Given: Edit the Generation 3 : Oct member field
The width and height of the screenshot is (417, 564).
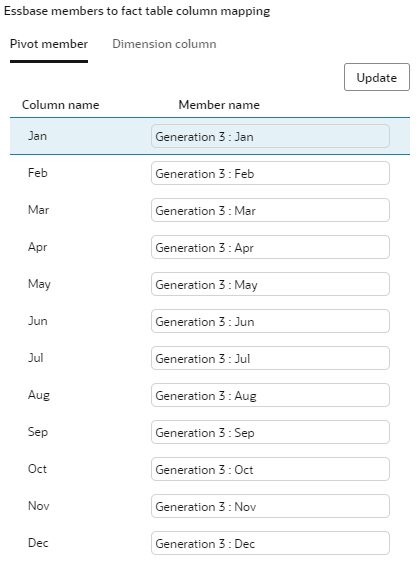Looking at the screenshot, I should coord(270,469).
